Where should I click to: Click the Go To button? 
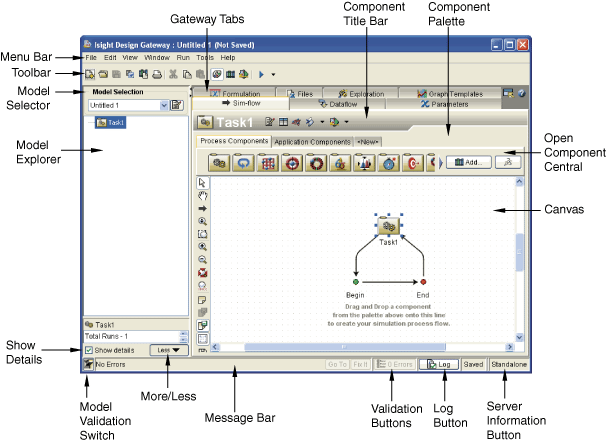(x=337, y=364)
